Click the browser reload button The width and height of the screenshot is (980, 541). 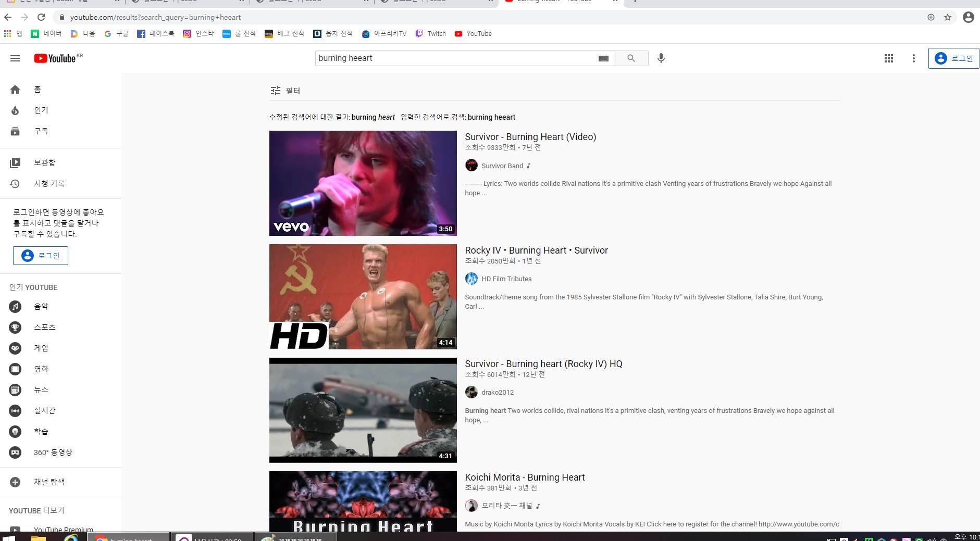[x=41, y=17]
